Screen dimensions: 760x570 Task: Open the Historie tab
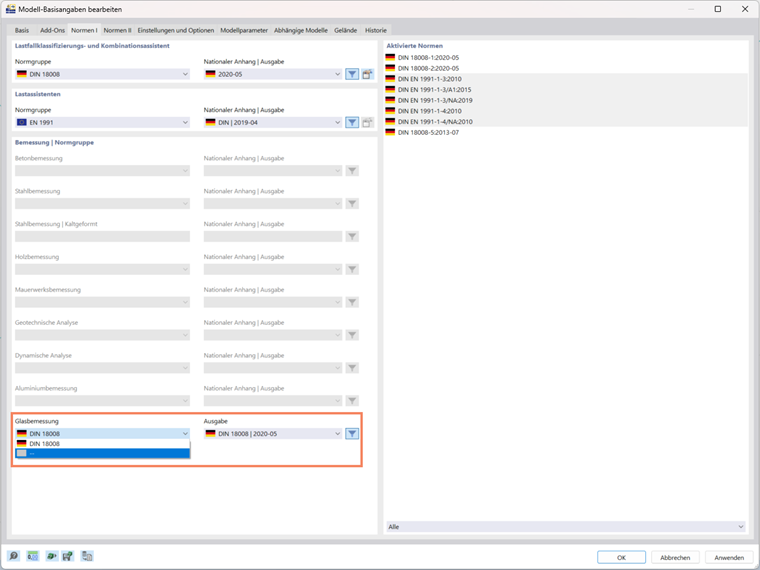click(376, 30)
